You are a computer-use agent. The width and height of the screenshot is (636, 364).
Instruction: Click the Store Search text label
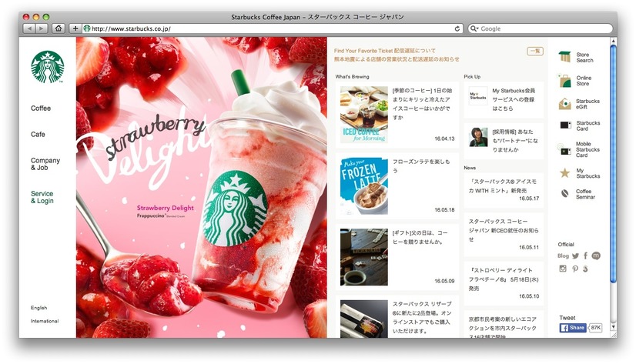pyautogui.click(x=584, y=57)
